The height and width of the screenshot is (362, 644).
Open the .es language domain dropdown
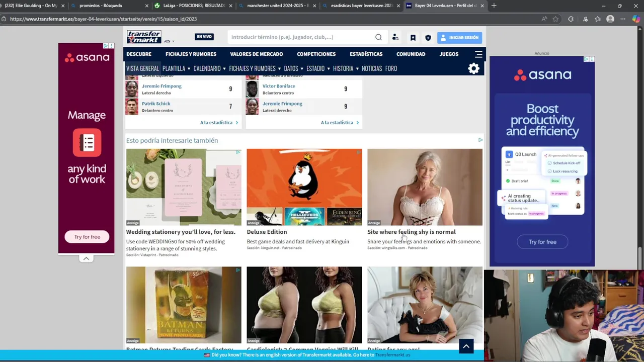[170, 41]
